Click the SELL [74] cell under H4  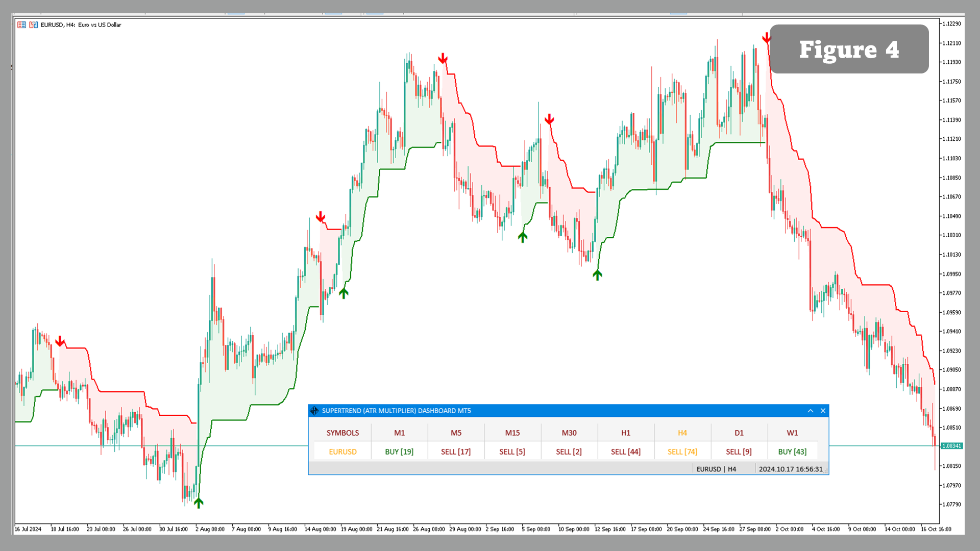(682, 452)
